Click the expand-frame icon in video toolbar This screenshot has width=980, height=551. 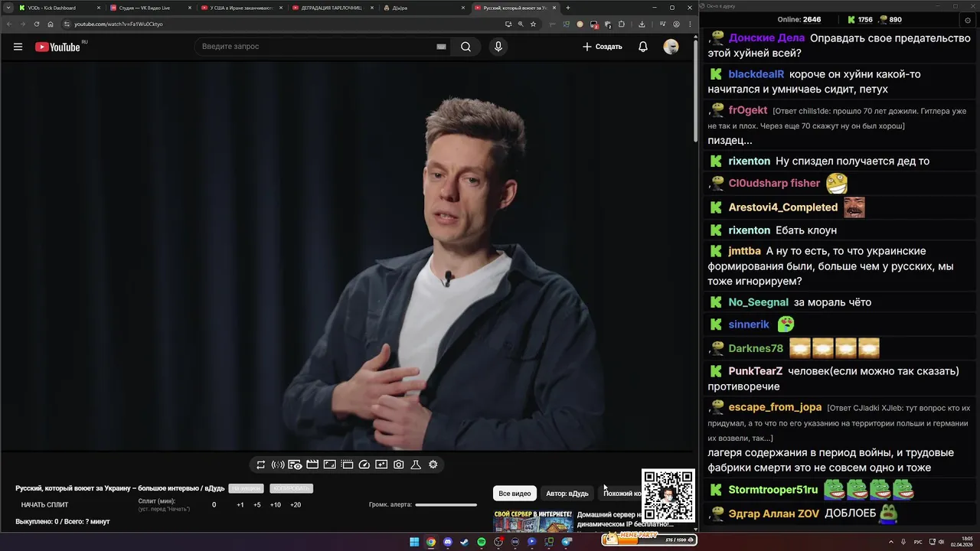(329, 465)
